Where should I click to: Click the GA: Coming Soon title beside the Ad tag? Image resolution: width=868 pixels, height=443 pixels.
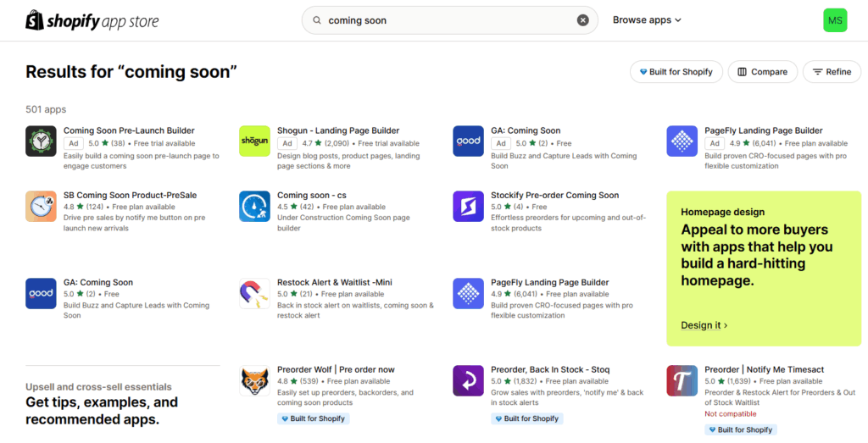coord(526,130)
